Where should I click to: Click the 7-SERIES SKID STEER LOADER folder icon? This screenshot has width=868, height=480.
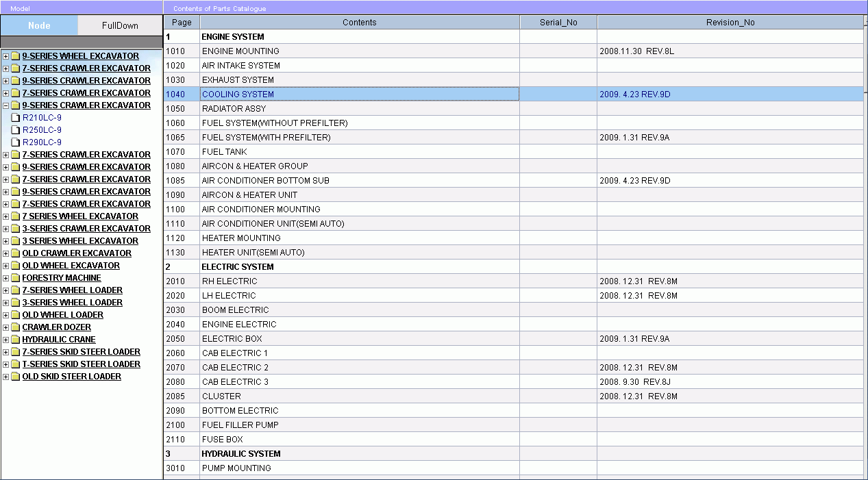(x=15, y=352)
